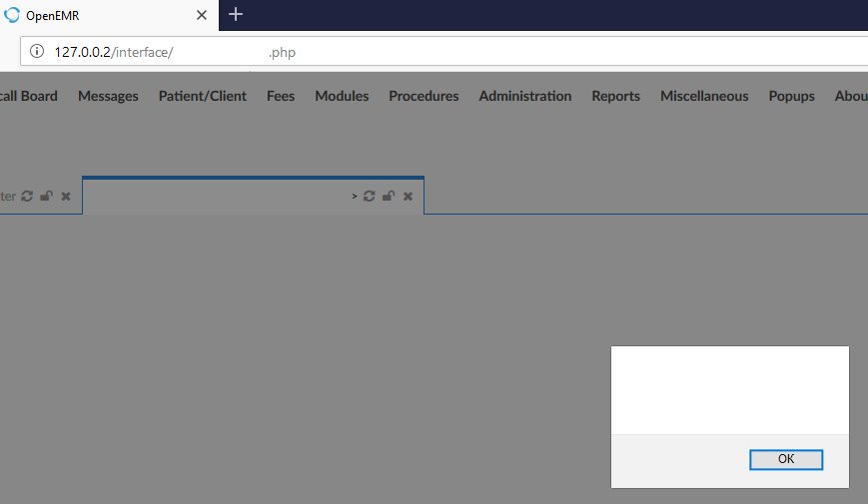
Task: Open the Patient/Client menu
Action: pyautogui.click(x=203, y=96)
